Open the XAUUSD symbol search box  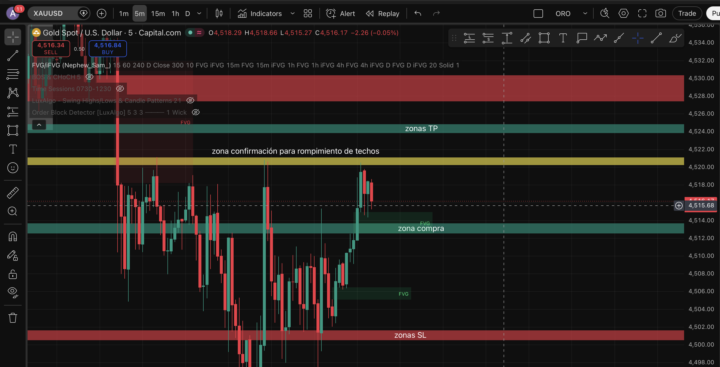[58, 13]
